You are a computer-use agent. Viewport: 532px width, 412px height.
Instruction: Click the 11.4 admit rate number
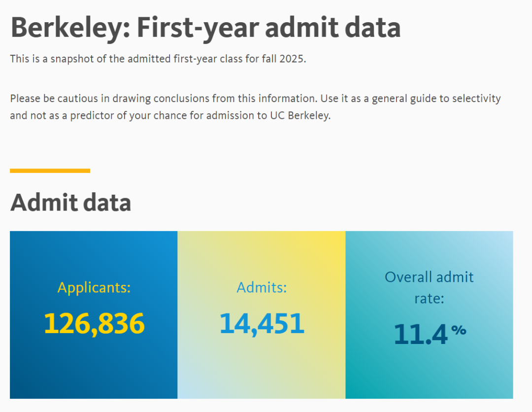[x=421, y=334]
